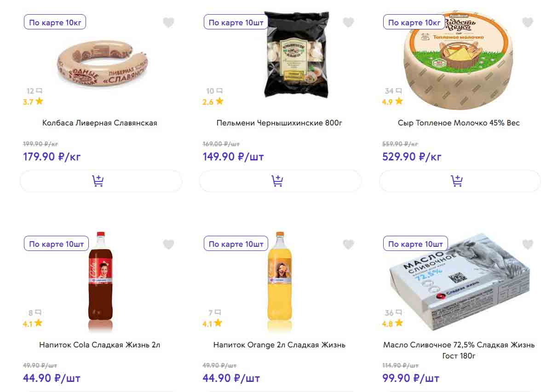Screen dimensions: 552x392
Task: Open reviews comment icon for Сыр Топленое Молочко
Action: 399,91
